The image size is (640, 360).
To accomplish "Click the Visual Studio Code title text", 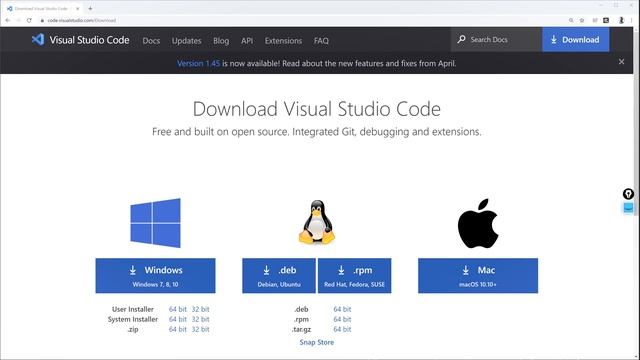I will click(89, 40).
